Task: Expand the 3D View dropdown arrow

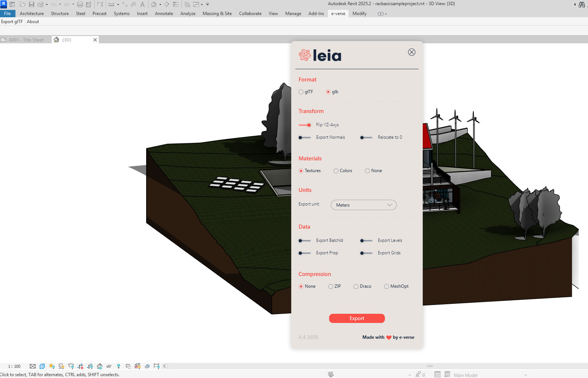Action: [160, 4]
